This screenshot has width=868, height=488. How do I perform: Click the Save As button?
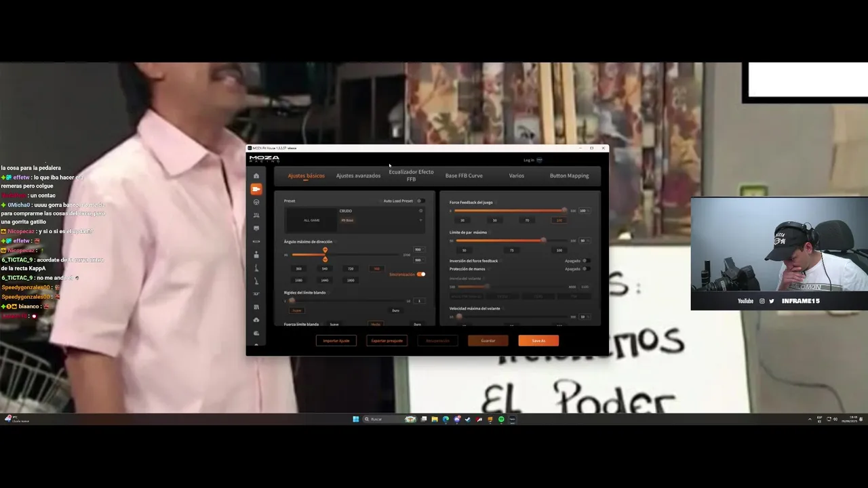pos(538,340)
